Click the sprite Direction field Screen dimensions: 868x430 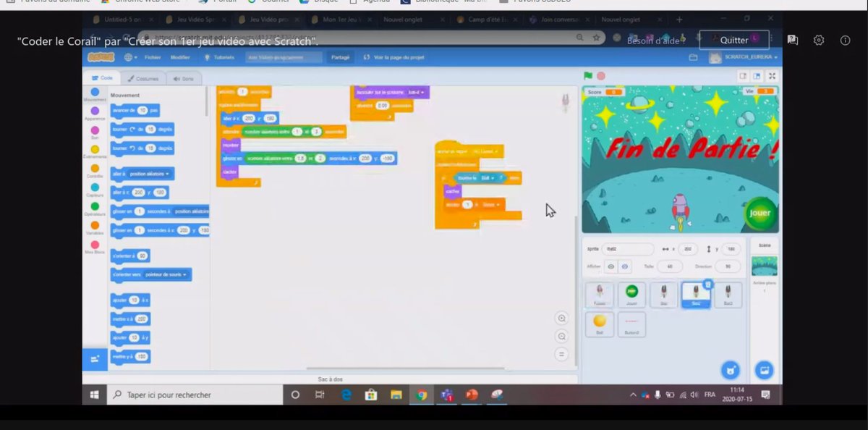(x=727, y=267)
